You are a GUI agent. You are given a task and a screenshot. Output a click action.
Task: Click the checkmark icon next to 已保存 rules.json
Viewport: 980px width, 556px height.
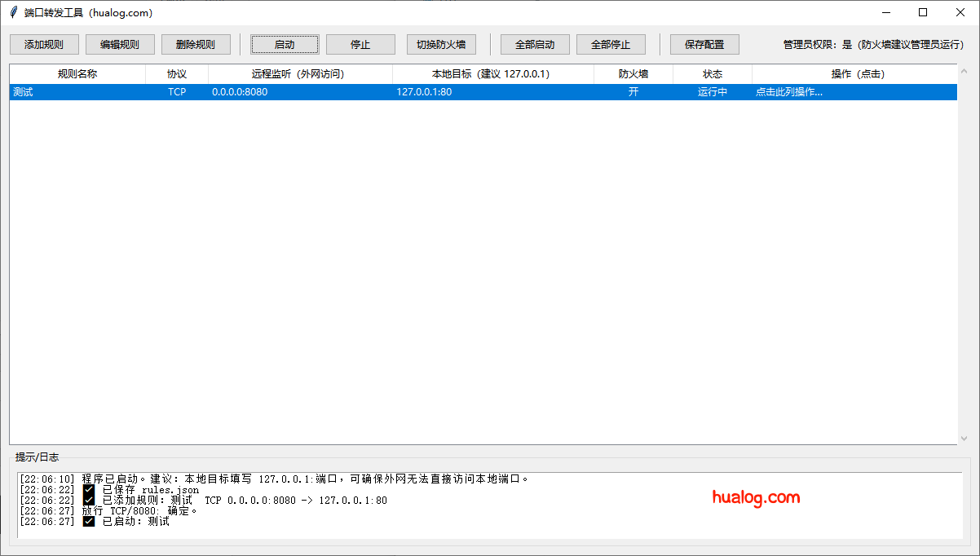[89, 490]
